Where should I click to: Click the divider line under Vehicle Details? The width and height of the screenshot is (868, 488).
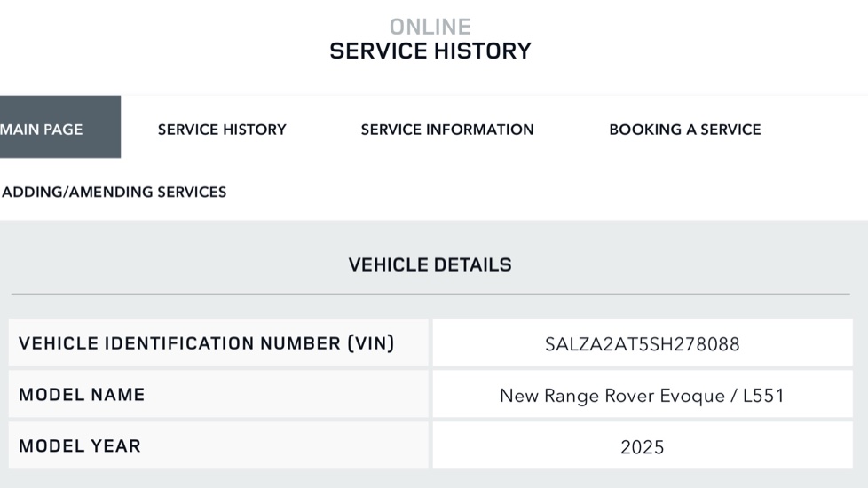coord(430,294)
